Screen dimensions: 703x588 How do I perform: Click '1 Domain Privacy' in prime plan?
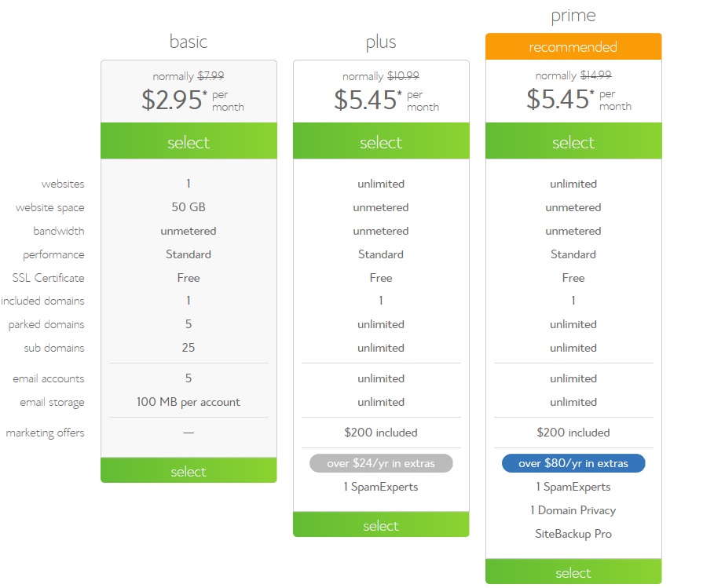(x=573, y=510)
